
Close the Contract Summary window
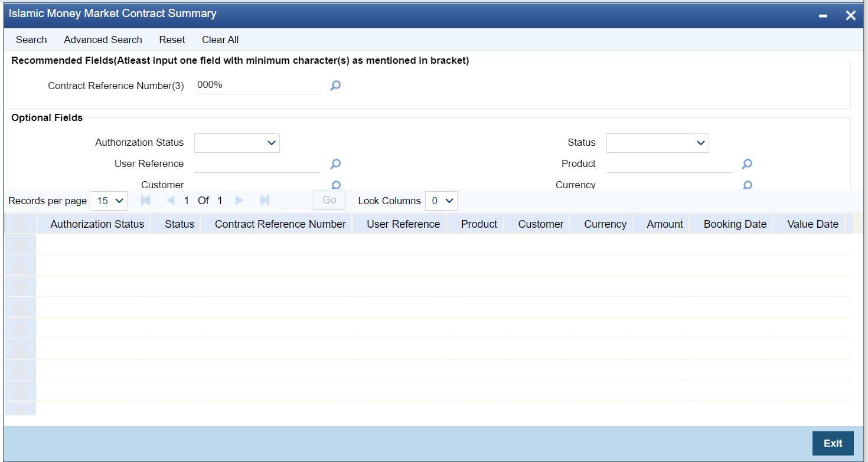point(850,15)
